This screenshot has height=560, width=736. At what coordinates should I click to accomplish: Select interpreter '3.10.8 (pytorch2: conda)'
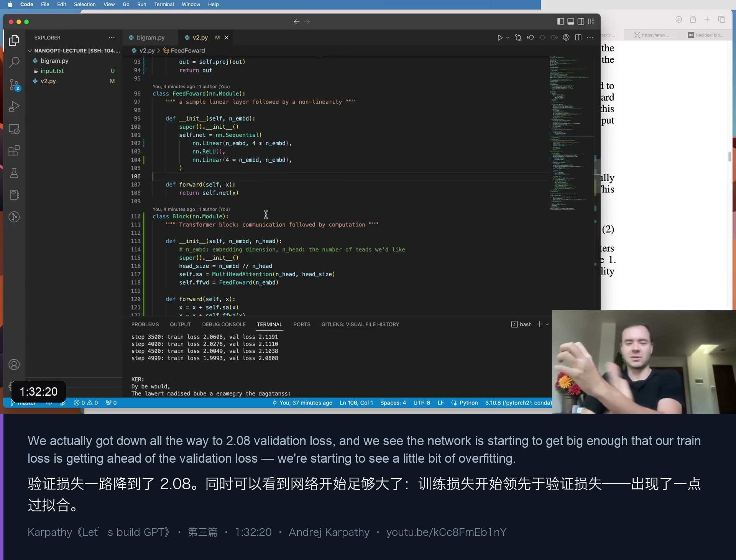pos(518,403)
